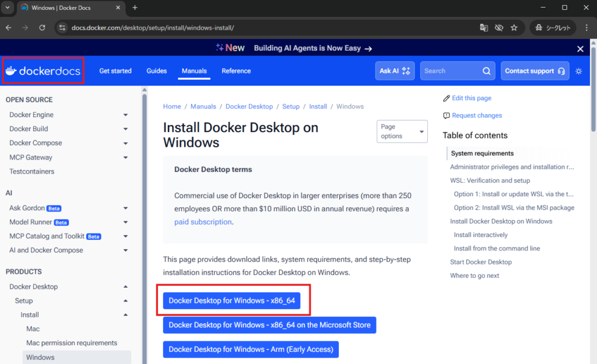Go to Manuals breadcrumb link

[203, 107]
